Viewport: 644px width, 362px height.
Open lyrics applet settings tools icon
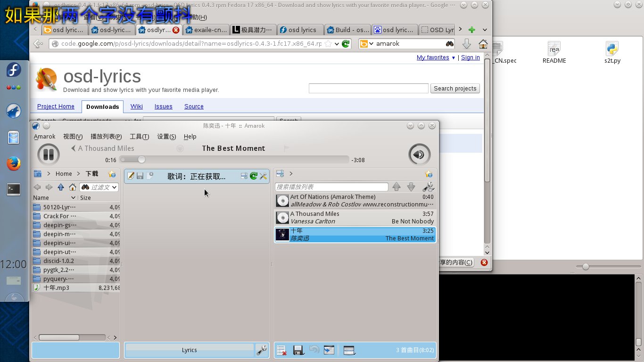coord(264,176)
